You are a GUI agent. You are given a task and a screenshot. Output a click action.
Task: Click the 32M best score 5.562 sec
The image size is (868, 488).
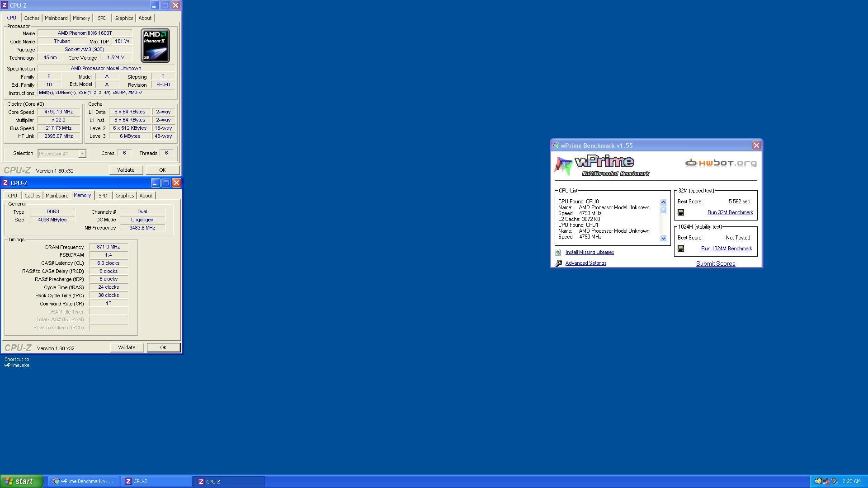click(739, 202)
